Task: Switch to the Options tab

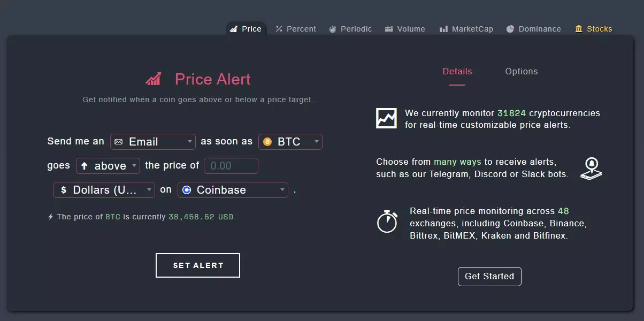Action: 522,71
